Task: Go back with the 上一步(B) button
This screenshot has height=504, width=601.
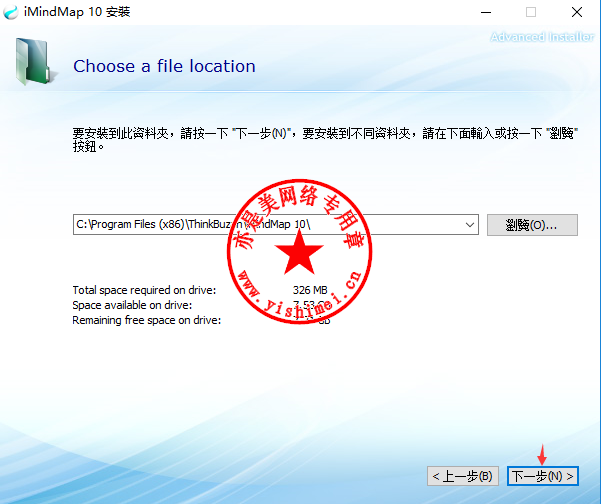Action: pos(463,476)
